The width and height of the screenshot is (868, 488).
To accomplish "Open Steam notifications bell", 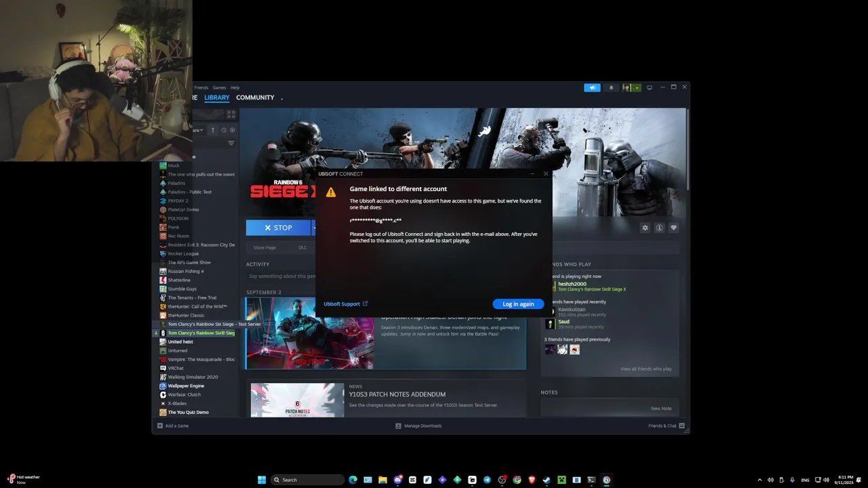I will [x=611, y=87].
